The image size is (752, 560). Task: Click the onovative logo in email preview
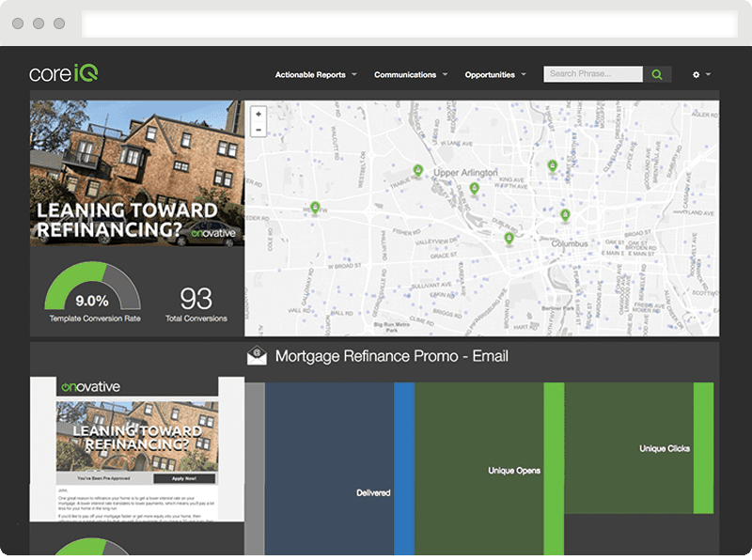click(91, 386)
